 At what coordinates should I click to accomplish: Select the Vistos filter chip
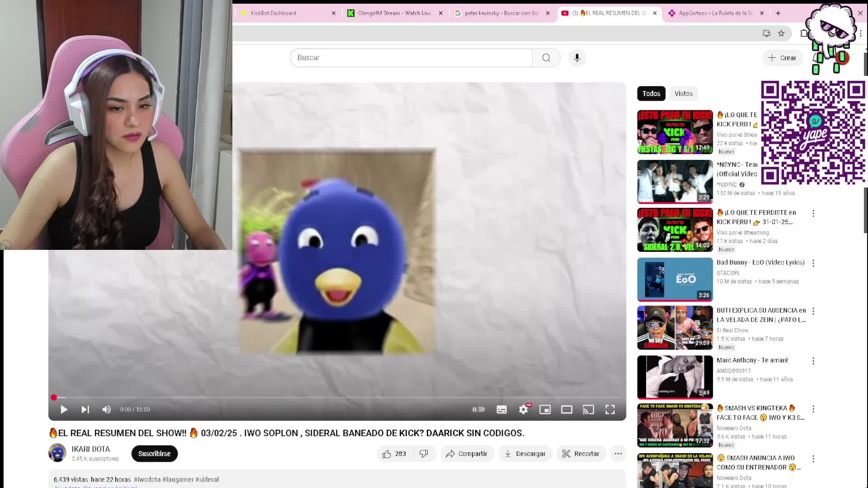tap(684, 94)
